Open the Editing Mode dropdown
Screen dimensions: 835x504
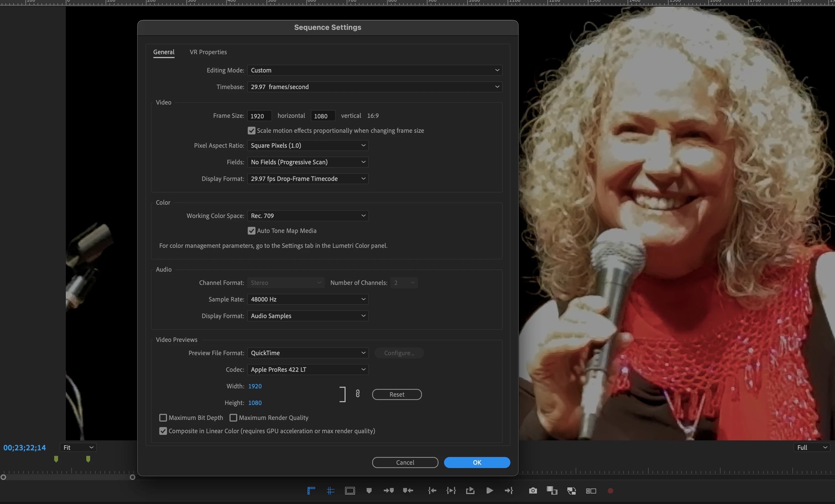click(374, 70)
